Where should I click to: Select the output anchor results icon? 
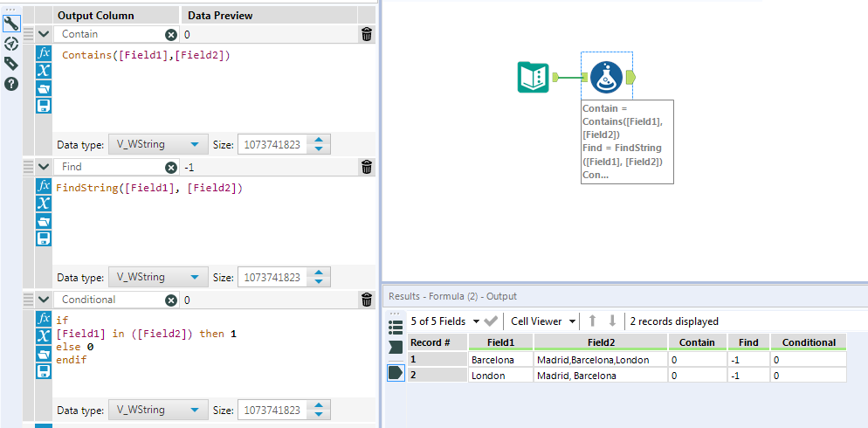[396, 373]
